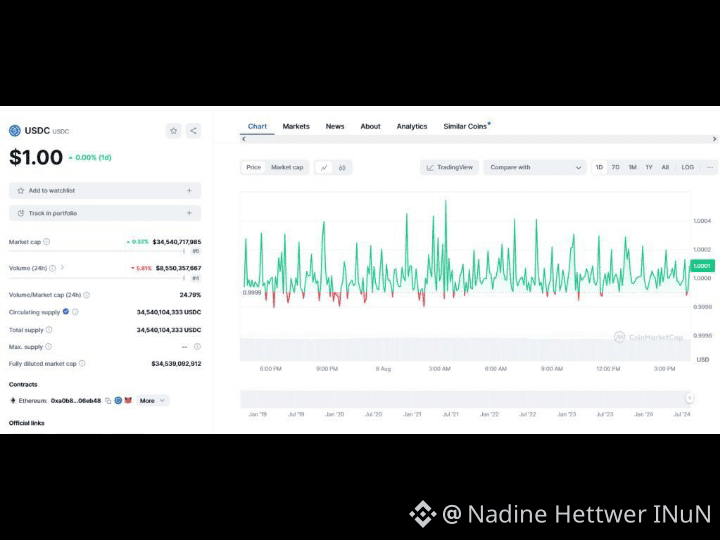
Task: Click the MetaMask fox icon
Action: coord(128,400)
